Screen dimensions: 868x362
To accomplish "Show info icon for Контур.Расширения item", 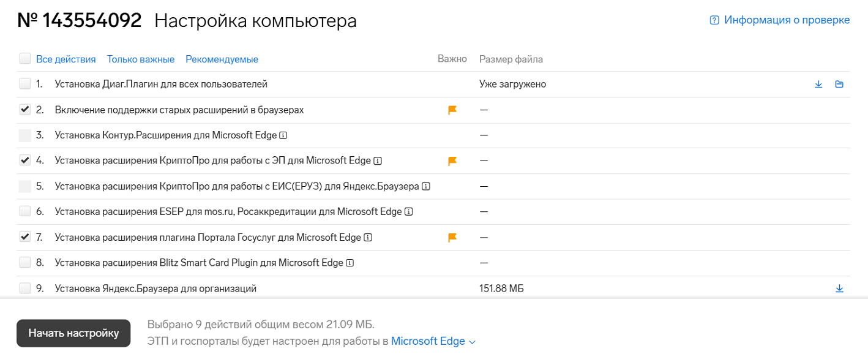I will (283, 135).
